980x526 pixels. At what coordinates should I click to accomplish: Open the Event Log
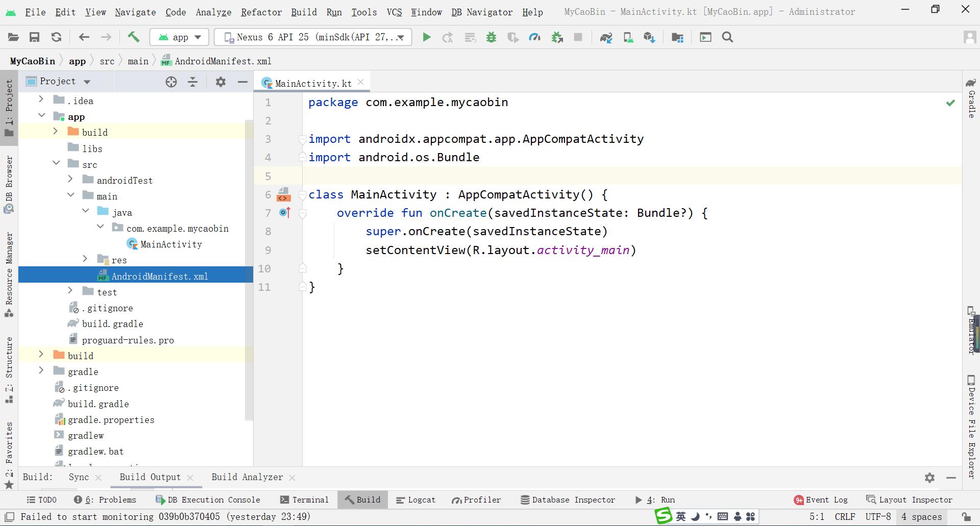(821, 500)
